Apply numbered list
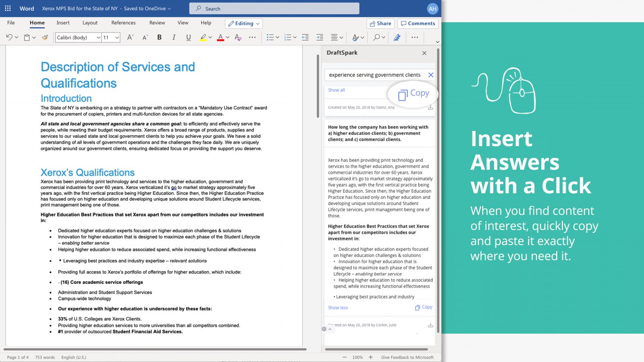Viewport: 644px width, 362px height. point(288,37)
